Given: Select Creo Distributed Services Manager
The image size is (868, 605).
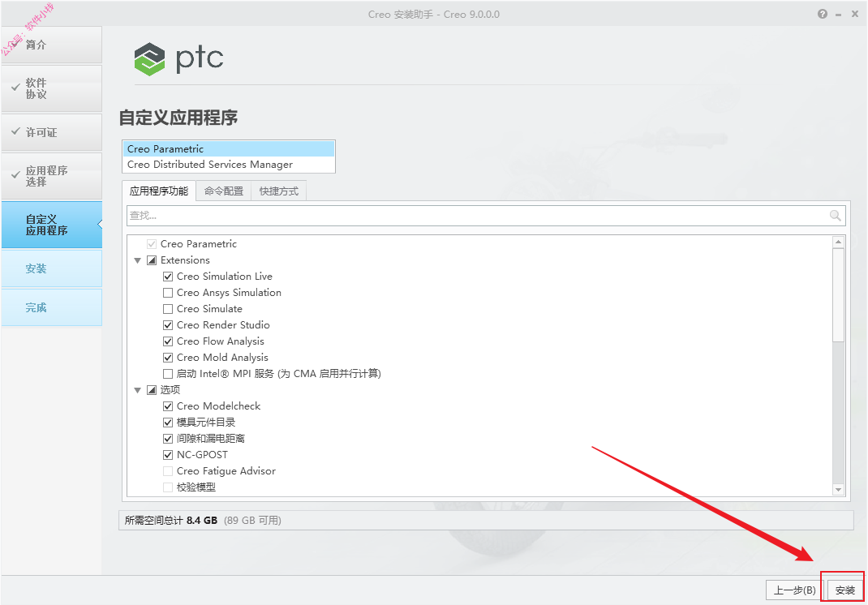Looking at the screenshot, I should 228,165.
